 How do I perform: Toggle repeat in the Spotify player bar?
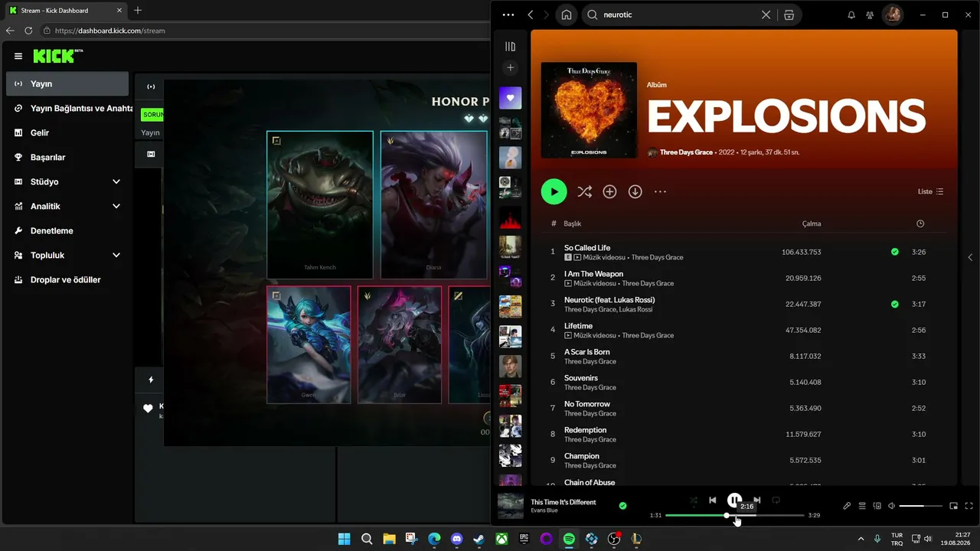pos(776,500)
